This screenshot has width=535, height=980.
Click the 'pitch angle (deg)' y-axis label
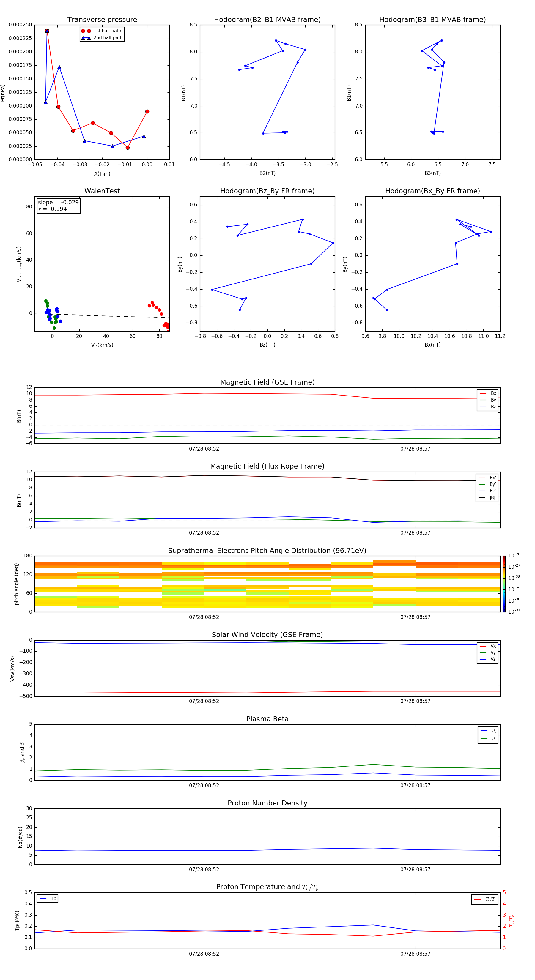pos(16,584)
